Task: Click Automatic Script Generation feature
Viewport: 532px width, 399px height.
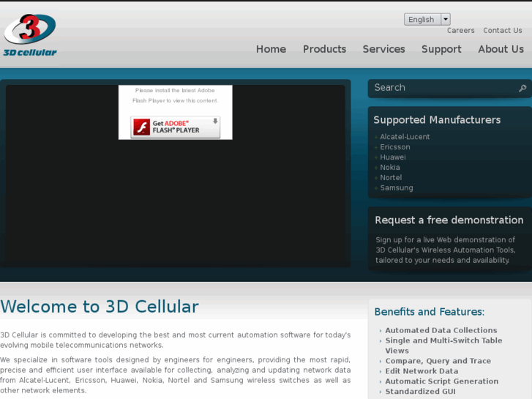Action: [442, 381]
